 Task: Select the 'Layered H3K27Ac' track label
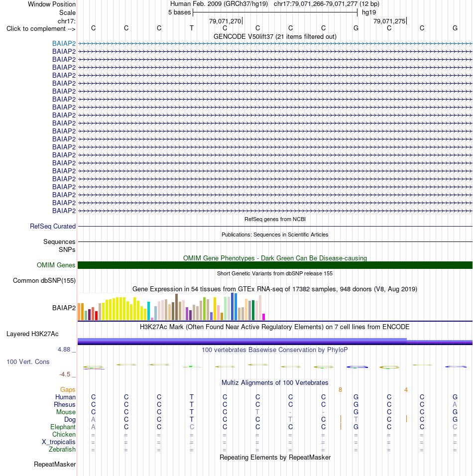coord(32,334)
